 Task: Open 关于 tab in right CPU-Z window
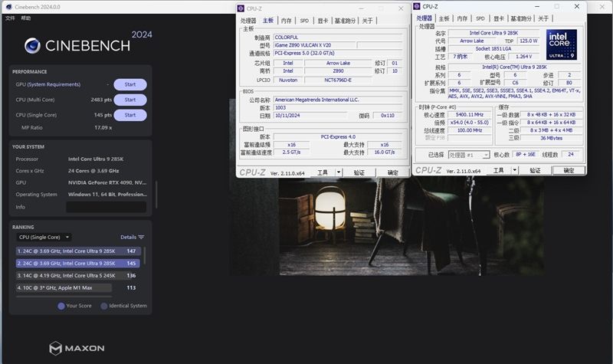543,18
